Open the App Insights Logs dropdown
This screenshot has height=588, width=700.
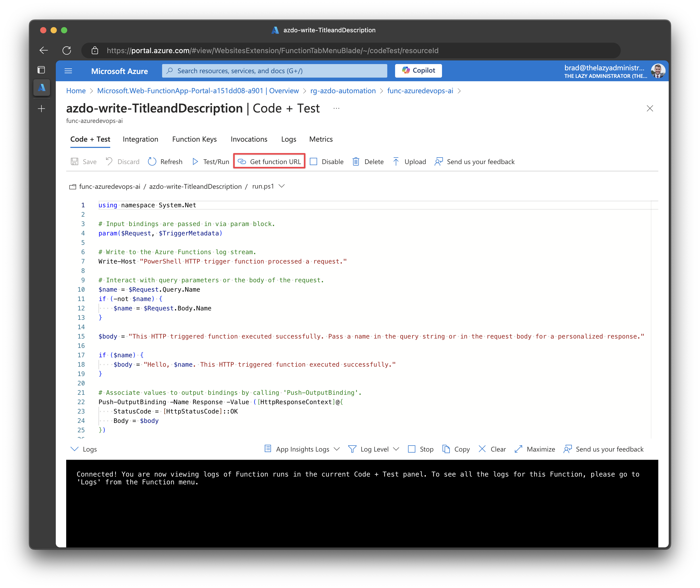click(302, 449)
